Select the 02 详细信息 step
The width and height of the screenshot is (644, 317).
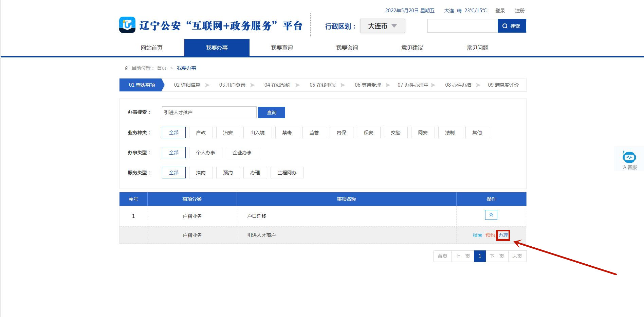coord(187,85)
